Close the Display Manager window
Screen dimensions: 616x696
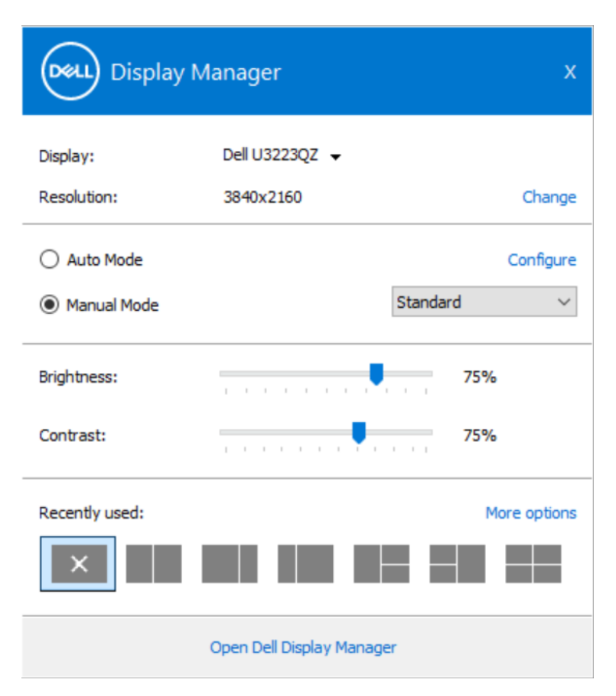pos(569,72)
